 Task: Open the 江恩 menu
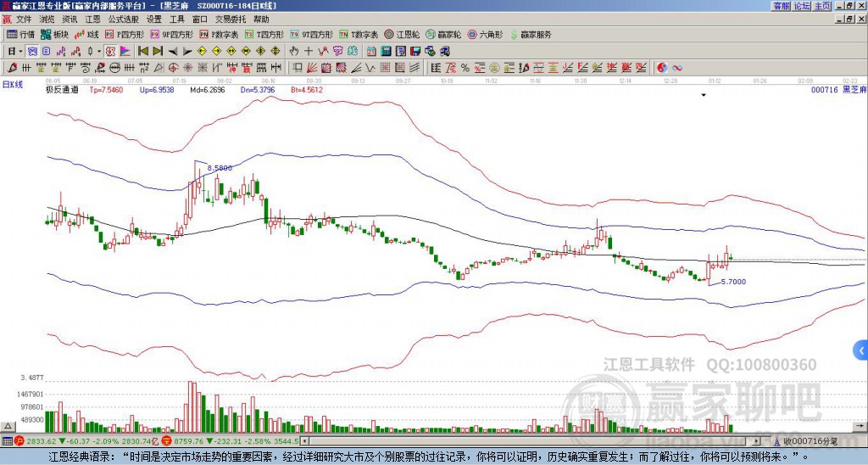tap(92, 20)
